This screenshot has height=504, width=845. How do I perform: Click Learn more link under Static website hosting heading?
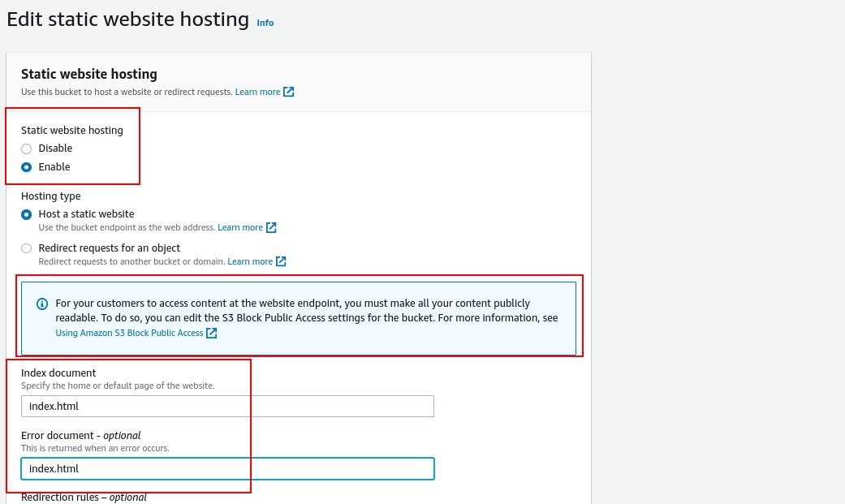[257, 92]
